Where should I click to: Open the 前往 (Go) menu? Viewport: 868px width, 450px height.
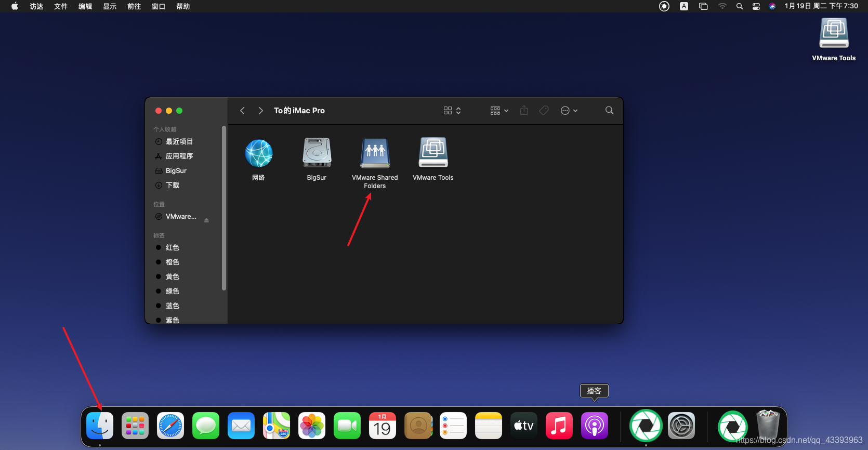pos(134,6)
